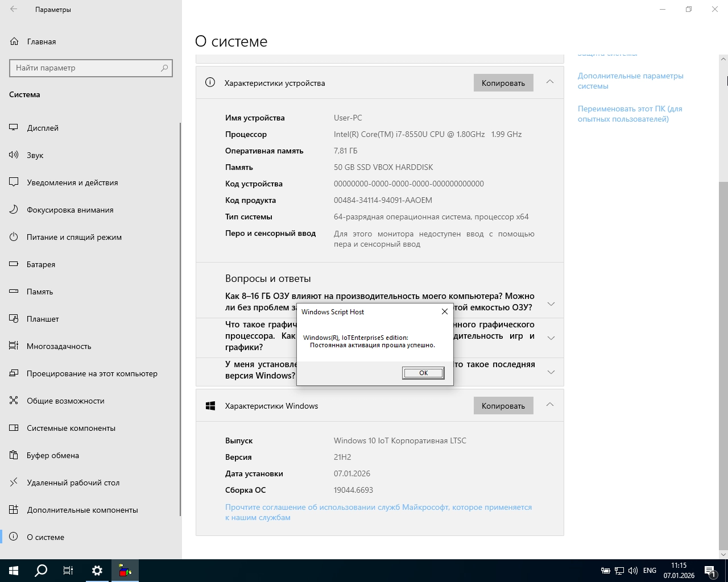Select the Display monitor icon
The image size is (728, 582).
tap(14, 128)
